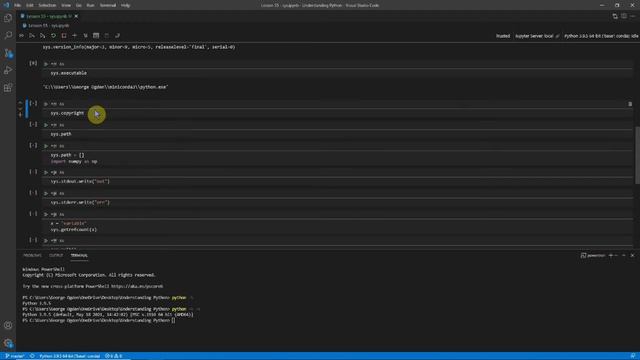The image size is (640, 360).
Task: Run the sys.executable cell
Action: 46,64
